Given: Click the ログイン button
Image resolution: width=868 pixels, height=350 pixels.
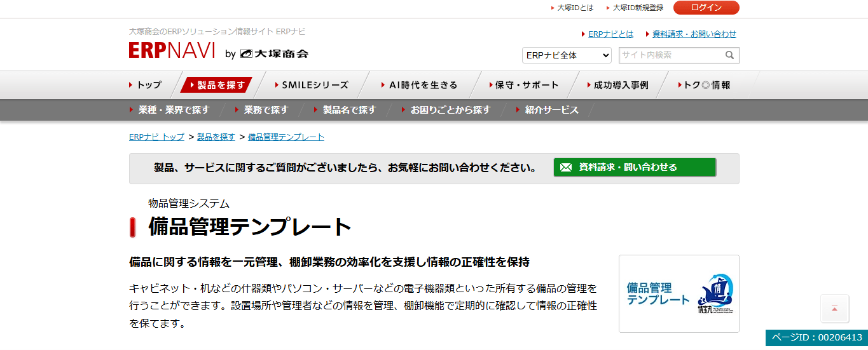Looking at the screenshot, I should click(706, 8).
